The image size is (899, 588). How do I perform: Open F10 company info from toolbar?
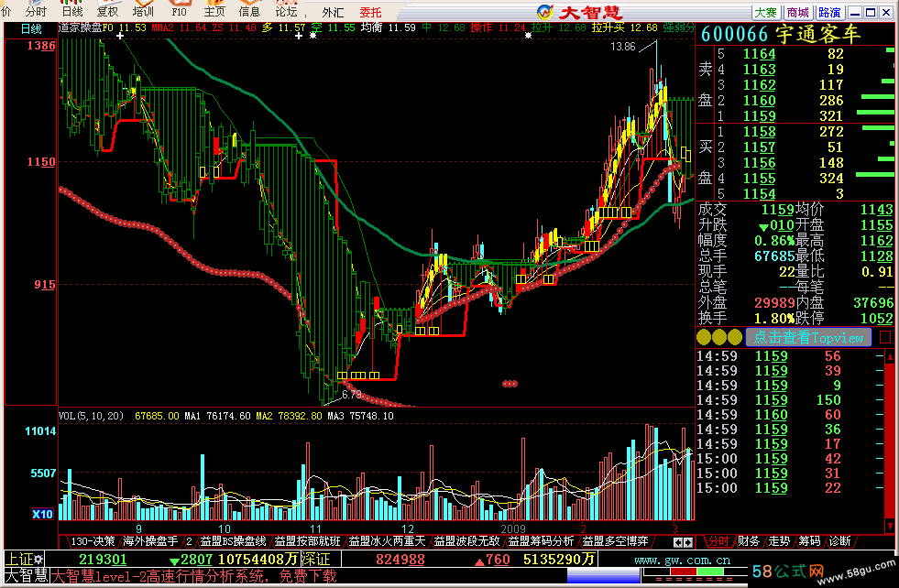(179, 8)
